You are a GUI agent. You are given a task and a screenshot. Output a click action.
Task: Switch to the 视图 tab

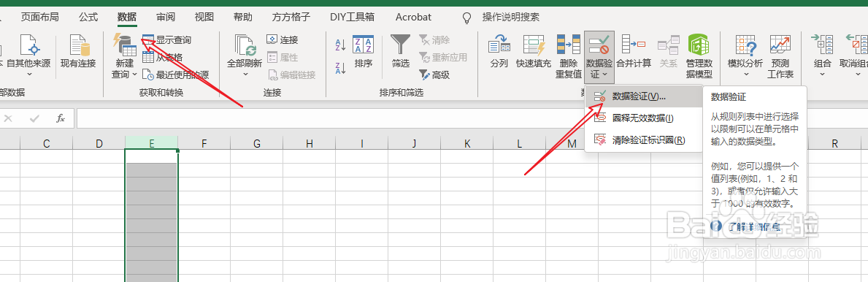(x=204, y=18)
